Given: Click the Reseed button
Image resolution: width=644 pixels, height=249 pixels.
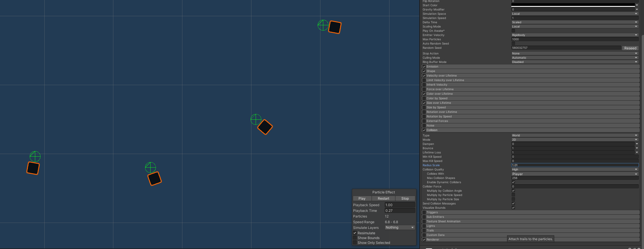Looking at the screenshot, I should pyautogui.click(x=630, y=48).
